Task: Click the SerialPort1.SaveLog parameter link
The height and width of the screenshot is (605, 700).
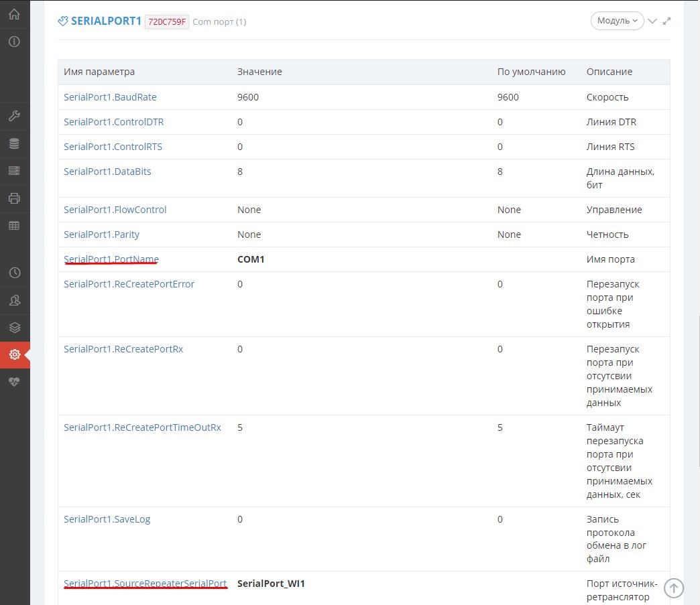Action: point(107,519)
